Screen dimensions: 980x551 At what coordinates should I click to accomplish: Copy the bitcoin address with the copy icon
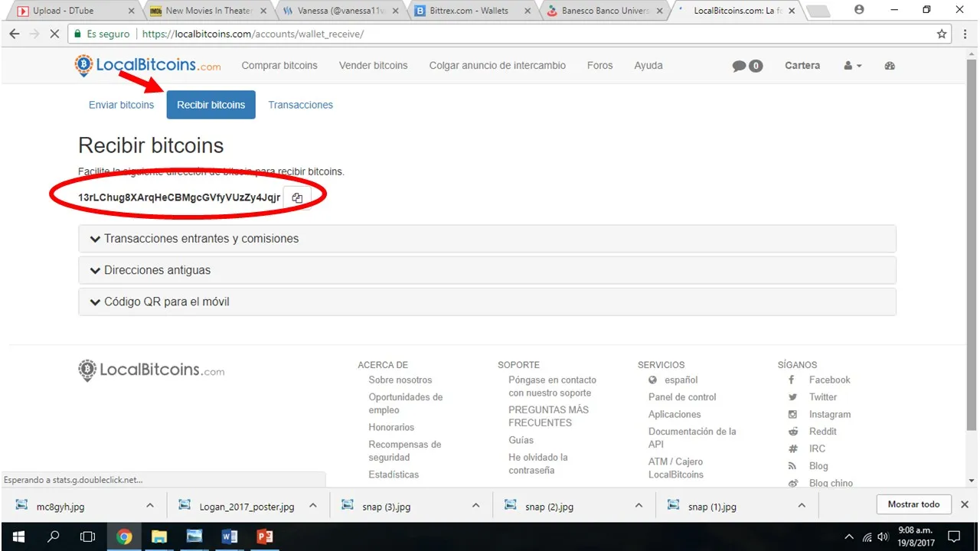[x=297, y=197]
